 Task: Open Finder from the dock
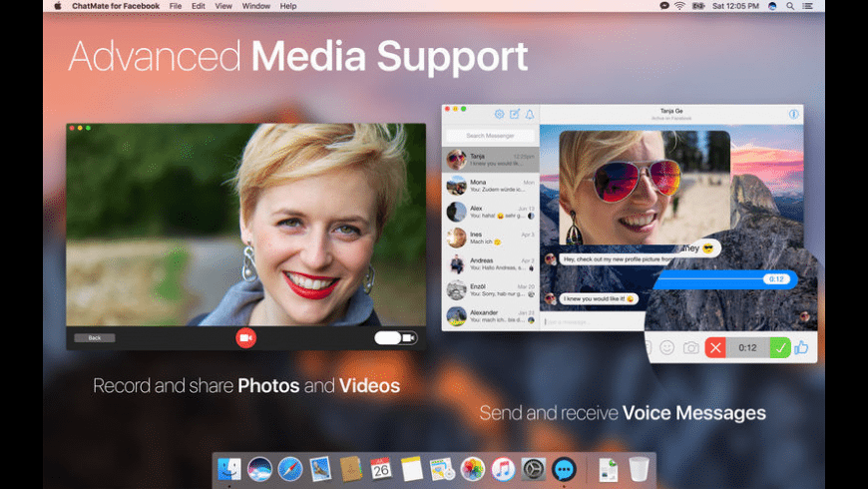229,469
